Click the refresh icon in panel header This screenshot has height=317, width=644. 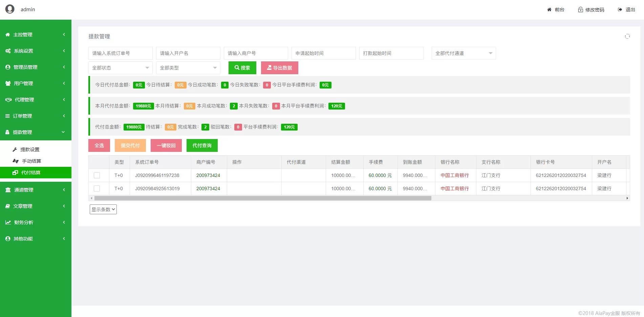(x=627, y=37)
